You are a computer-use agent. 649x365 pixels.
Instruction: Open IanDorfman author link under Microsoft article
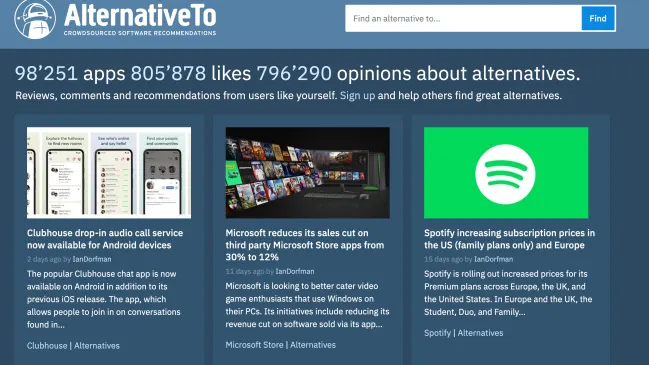tap(295, 271)
